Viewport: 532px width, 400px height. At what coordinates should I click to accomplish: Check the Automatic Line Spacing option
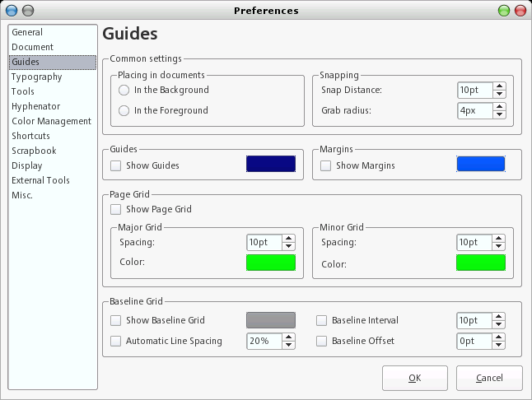point(116,341)
